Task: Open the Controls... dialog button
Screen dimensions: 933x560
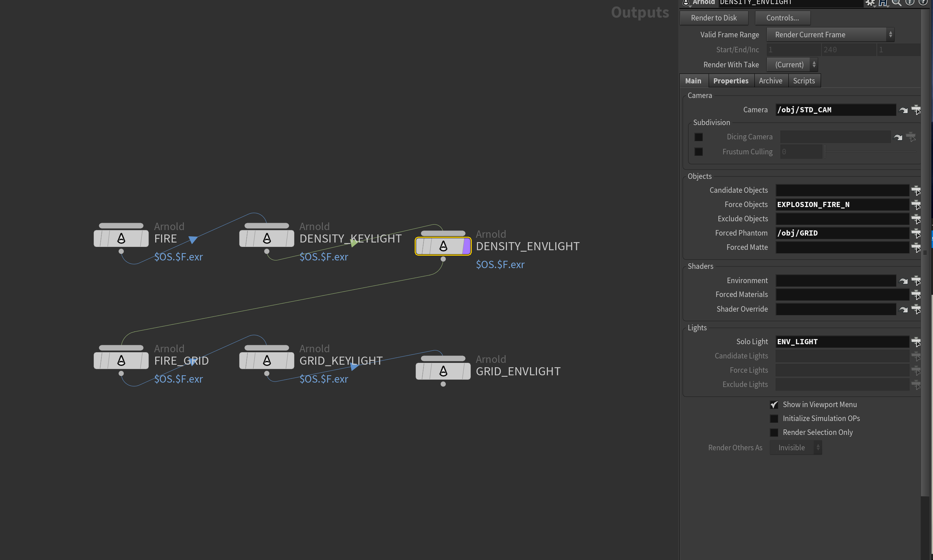Action: 782,18
